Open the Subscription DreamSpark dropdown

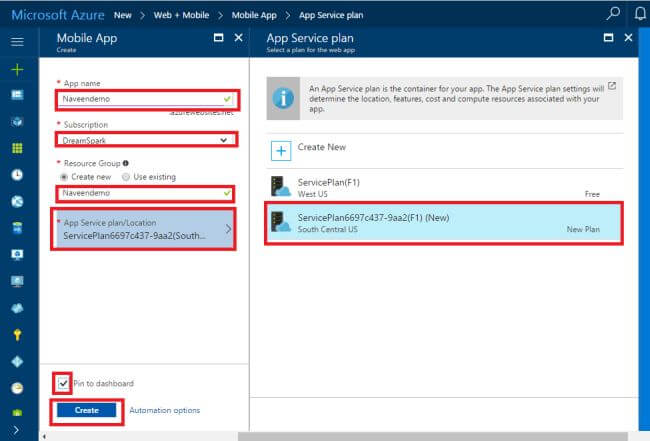click(147, 140)
